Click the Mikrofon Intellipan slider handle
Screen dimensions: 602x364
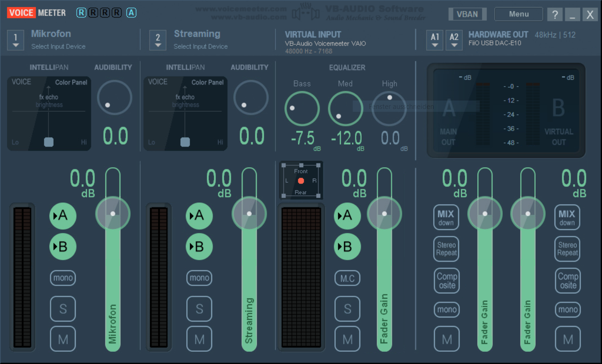coord(49,142)
